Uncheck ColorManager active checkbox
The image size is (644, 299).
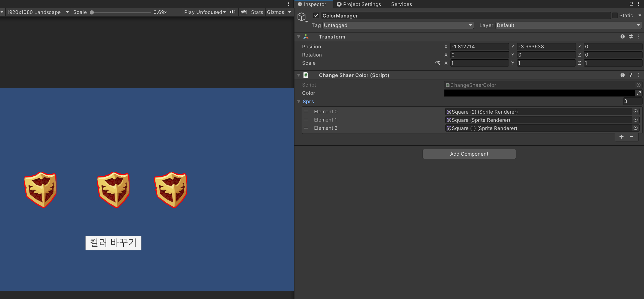(316, 16)
